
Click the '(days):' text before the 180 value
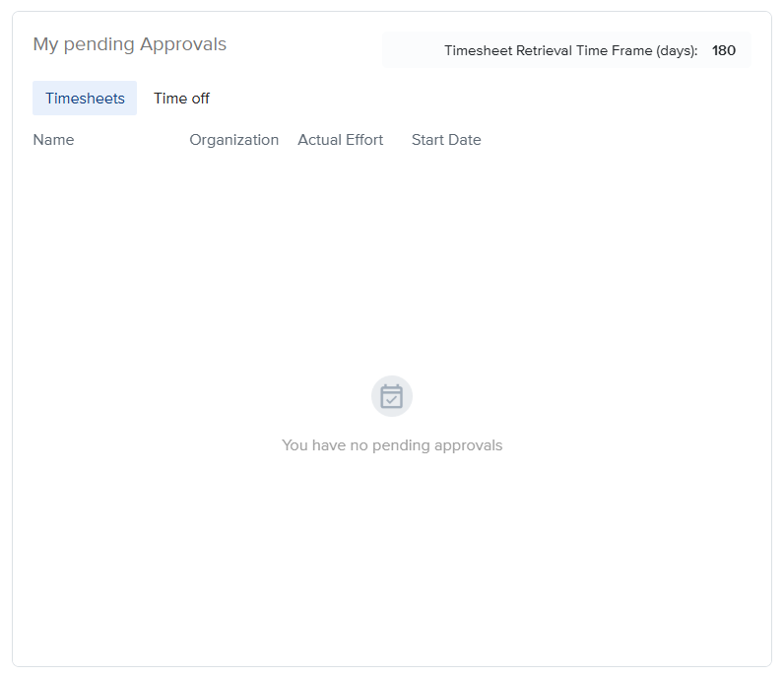pyautogui.click(x=677, y=50)
